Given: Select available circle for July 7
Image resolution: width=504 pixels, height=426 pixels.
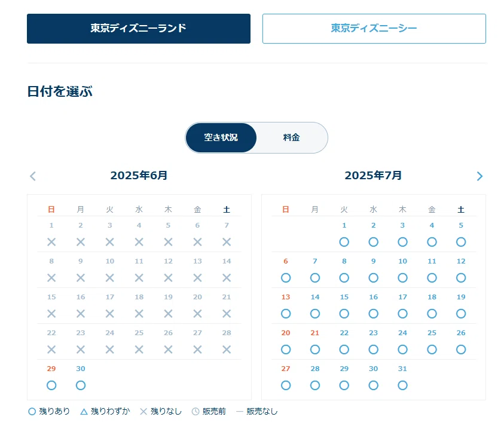Looking at the screenshot, I should tap(315, 278).
